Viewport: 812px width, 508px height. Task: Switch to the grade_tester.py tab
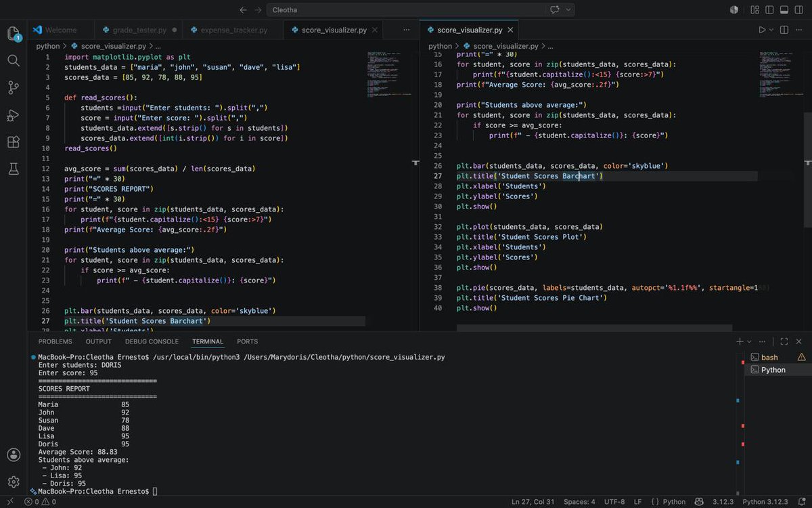(139, 30)
